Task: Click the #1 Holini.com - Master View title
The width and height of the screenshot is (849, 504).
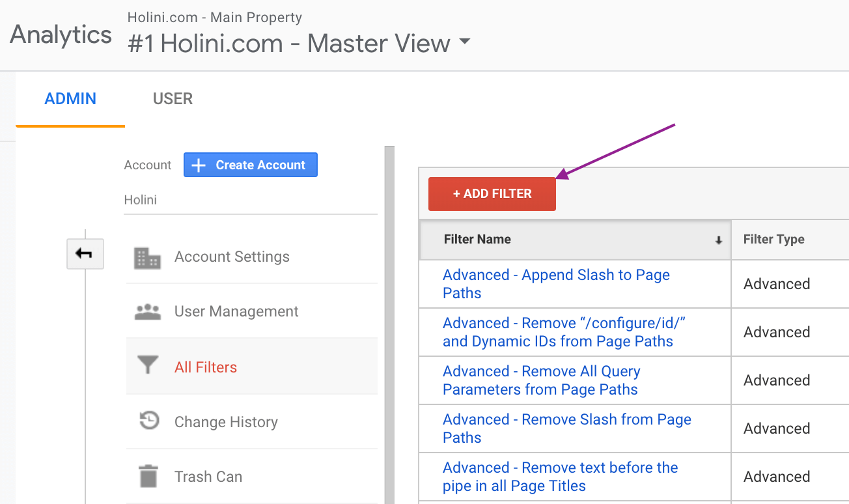Action: click(289, 44)
